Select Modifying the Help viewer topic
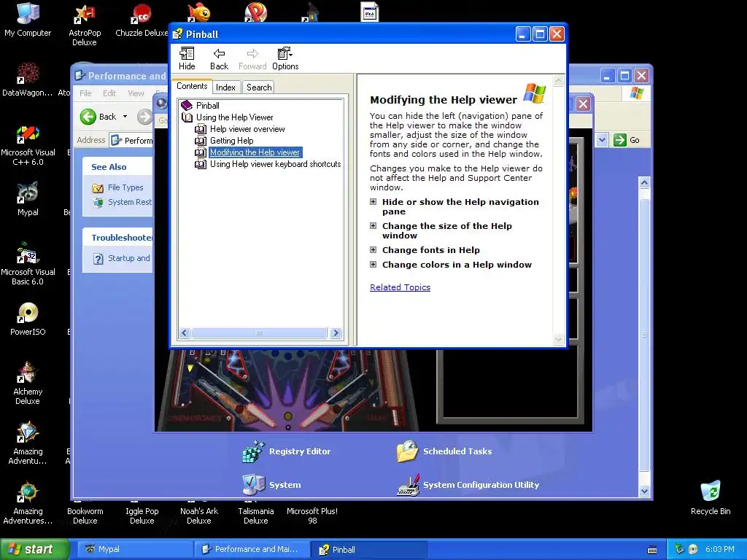Screen dimensions: 747x560 click(x=255, y=152)
